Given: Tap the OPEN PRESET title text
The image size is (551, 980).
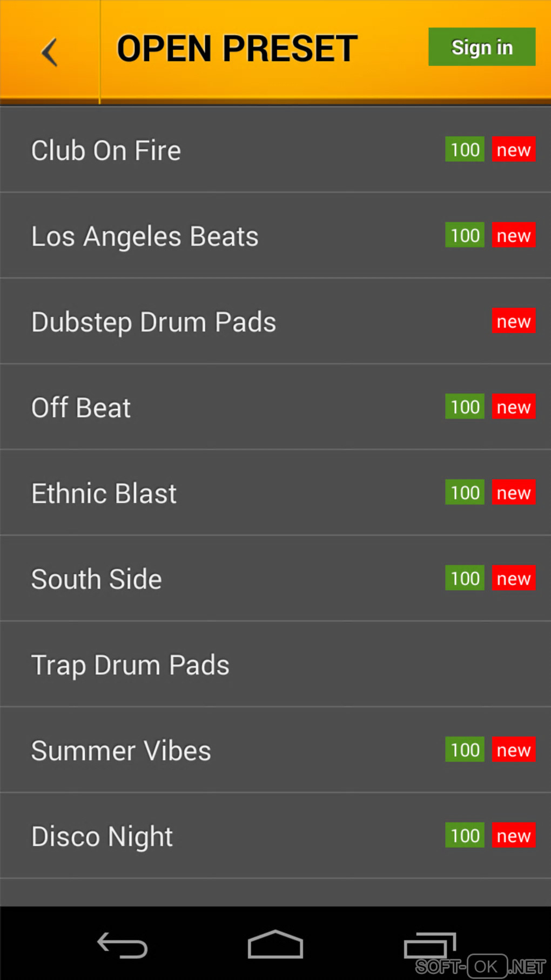Looking at the screenshot, I should 237,49.
